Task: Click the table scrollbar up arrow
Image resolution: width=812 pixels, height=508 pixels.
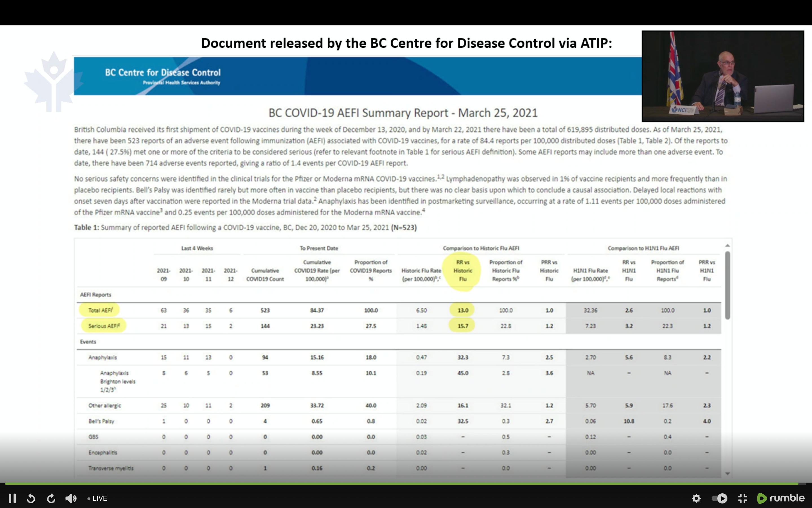Action: [727, 246]
